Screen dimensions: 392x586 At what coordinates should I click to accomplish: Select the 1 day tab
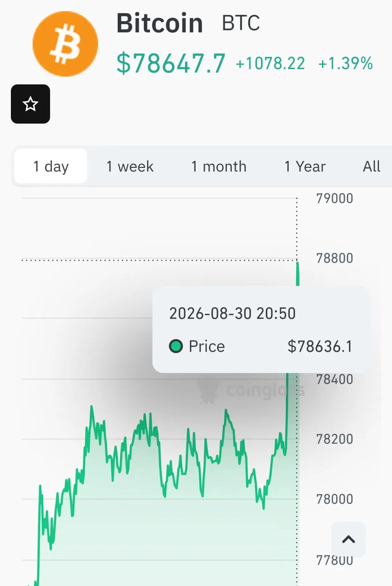[x=51, y=166]
